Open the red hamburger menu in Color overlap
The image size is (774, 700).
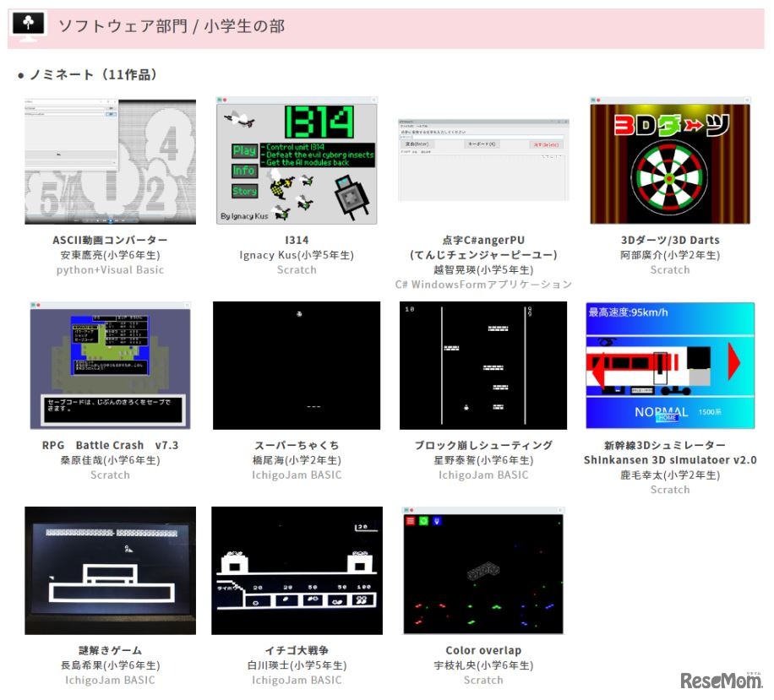(410, 521)
